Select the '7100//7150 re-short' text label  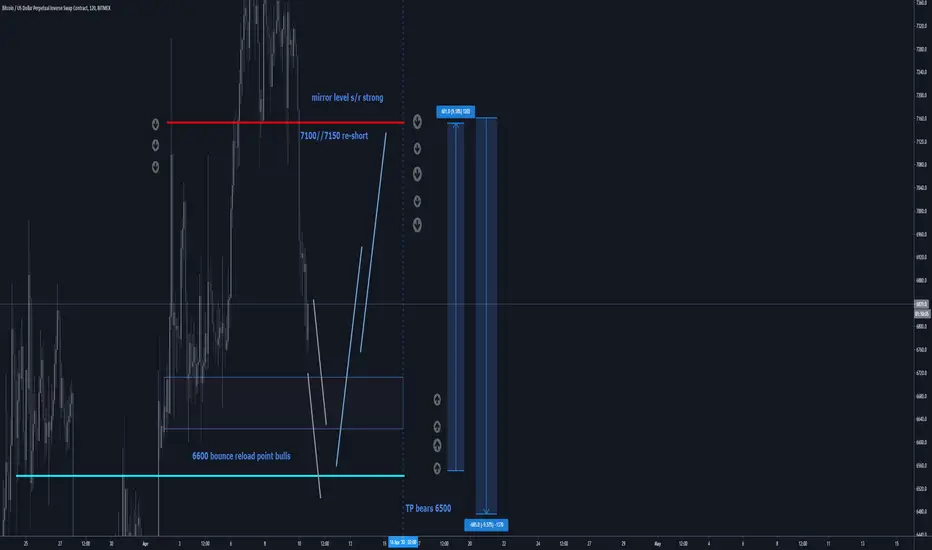[x=334, y=136]
